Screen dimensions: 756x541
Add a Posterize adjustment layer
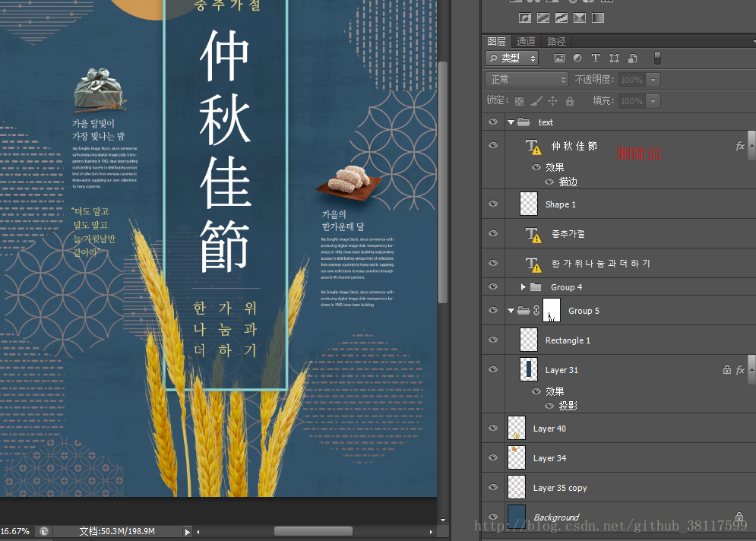[543, 17]
